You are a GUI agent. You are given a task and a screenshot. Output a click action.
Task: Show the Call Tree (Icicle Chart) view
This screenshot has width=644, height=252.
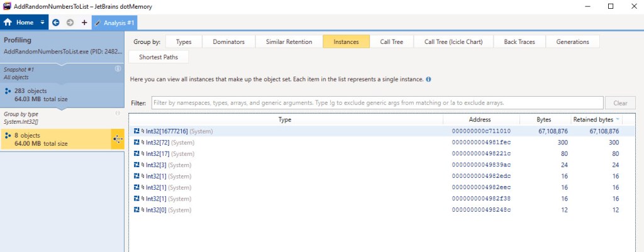click(453, 42)
